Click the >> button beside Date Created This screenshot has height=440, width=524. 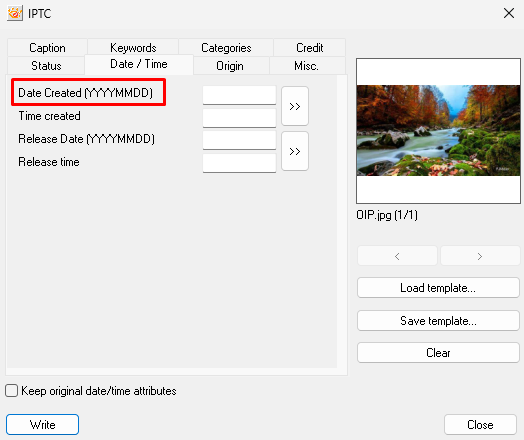point(295,106)
